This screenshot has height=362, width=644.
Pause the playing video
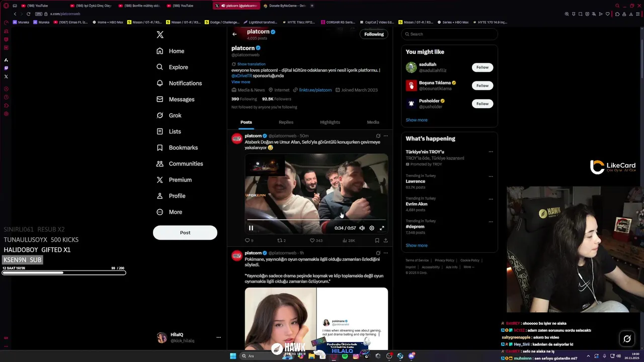251,228
